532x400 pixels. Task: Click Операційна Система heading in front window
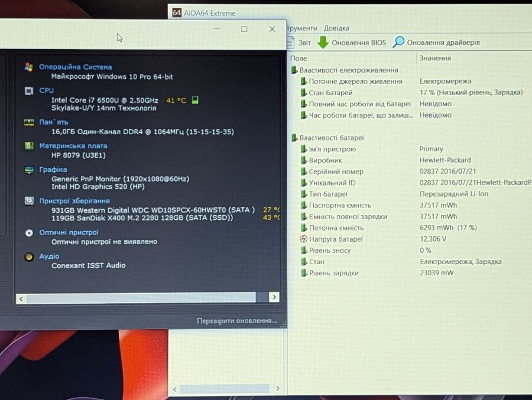click(x=75, y=67)
